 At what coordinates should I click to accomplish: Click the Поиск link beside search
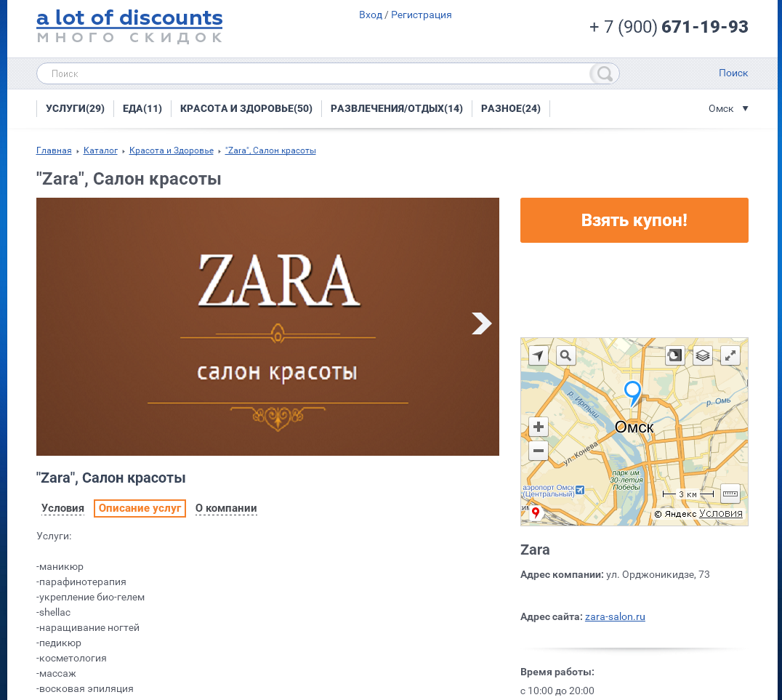tap(733, 73)
